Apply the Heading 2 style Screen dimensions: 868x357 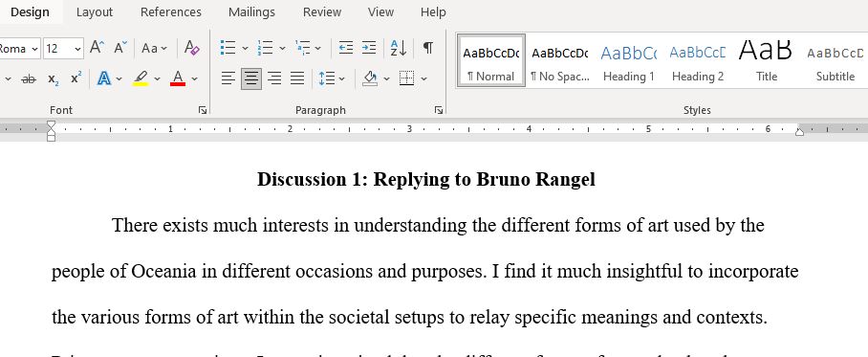[698, 60]
